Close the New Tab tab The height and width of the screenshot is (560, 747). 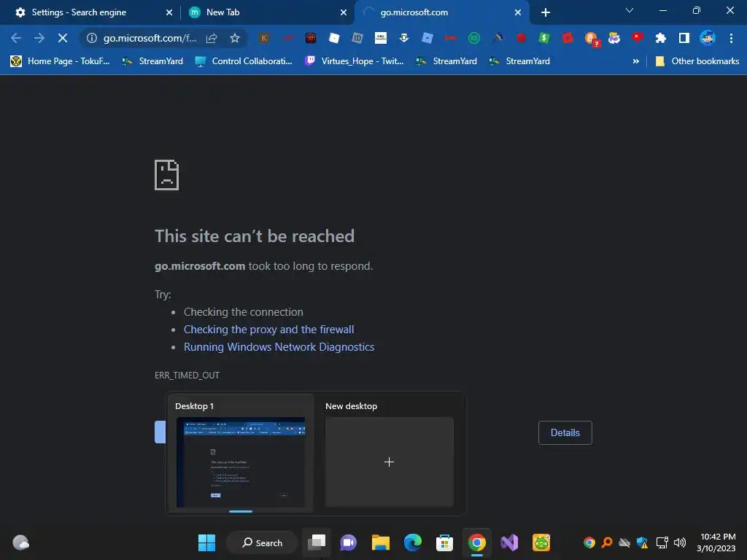click(344, 12)
